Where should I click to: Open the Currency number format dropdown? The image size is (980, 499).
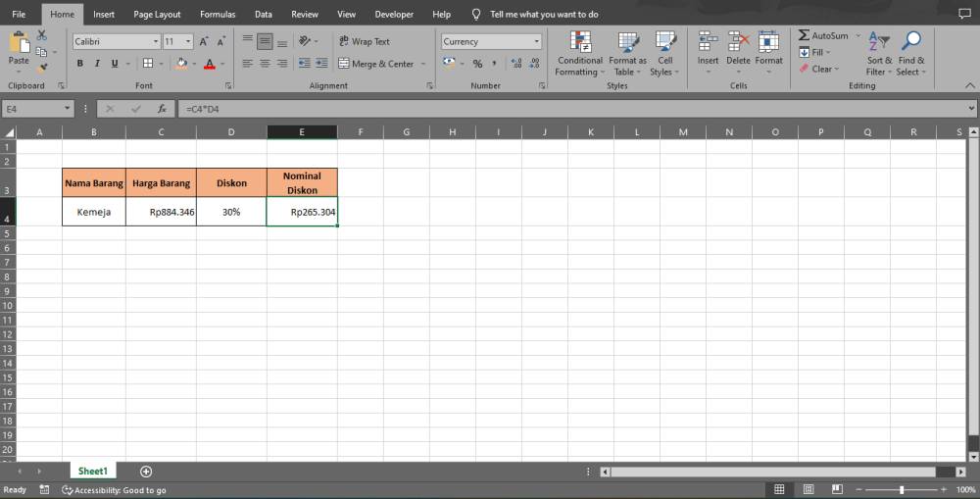click(536, 41)
